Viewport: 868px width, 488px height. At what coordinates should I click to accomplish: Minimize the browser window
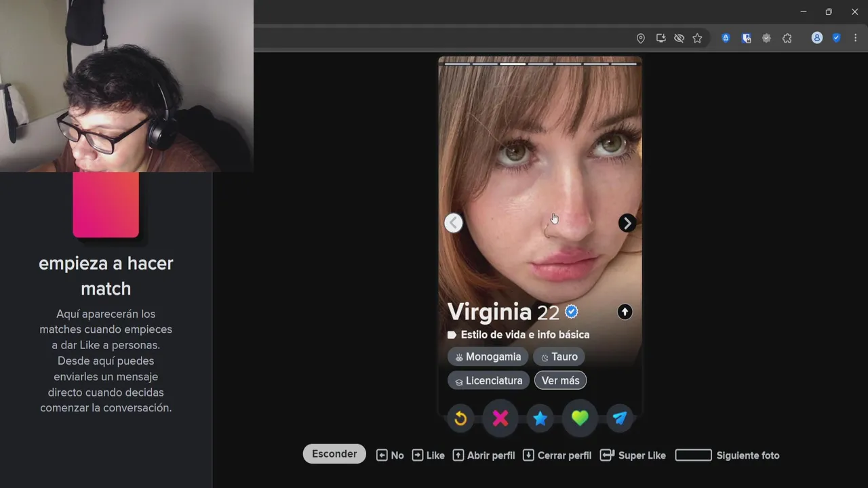point(804,12)
